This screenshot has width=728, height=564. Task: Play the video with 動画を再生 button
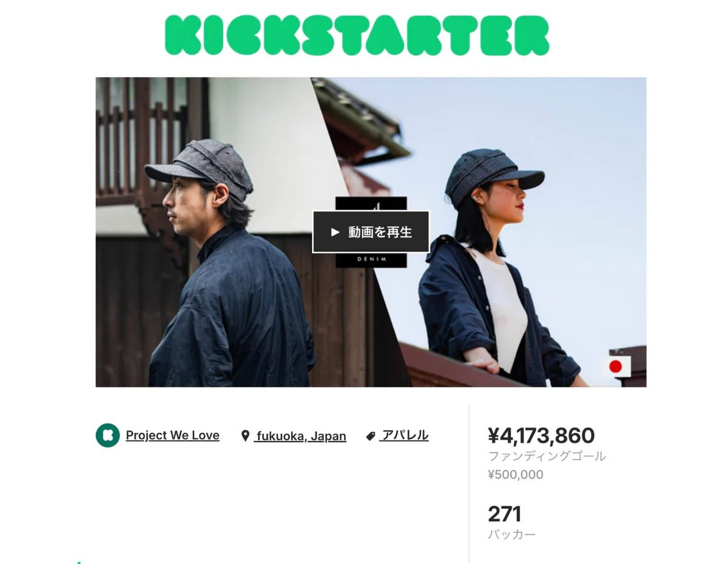click(371, 232)
